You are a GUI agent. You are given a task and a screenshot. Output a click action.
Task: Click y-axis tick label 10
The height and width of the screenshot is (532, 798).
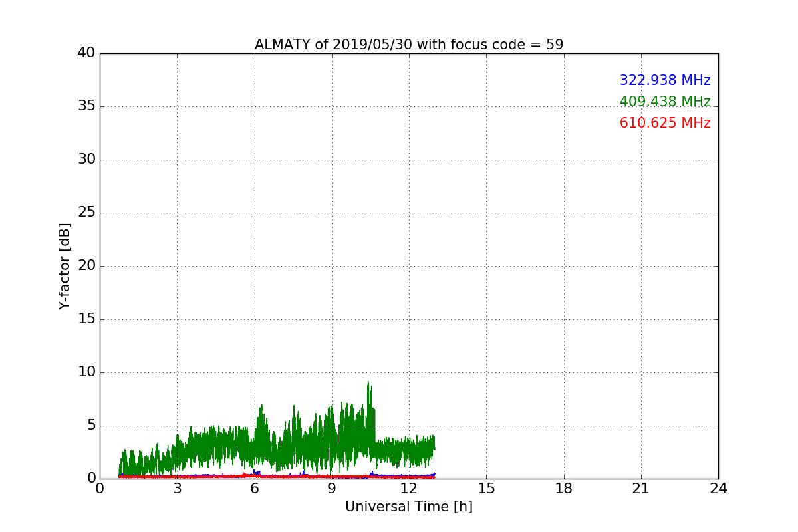(86, 372)
